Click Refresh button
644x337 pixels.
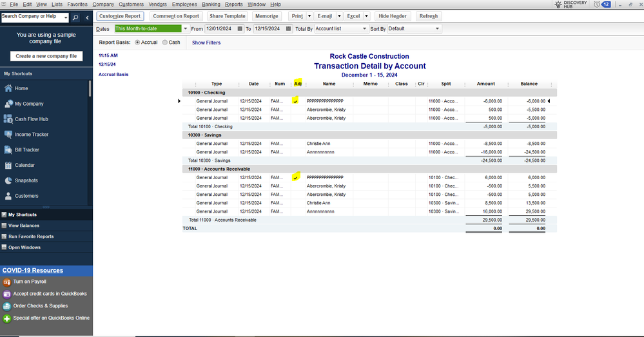pyautogui.click(x=429, y=16)
